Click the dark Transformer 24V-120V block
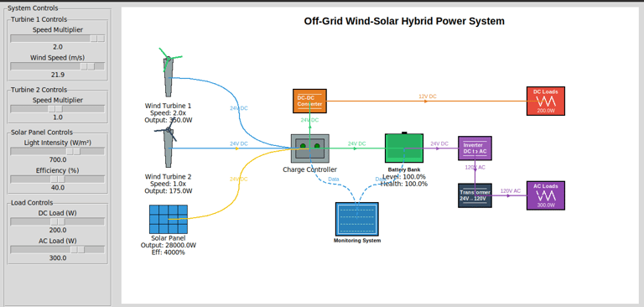Viewport: 644px width, 307px height. click(x=475, y=195)
